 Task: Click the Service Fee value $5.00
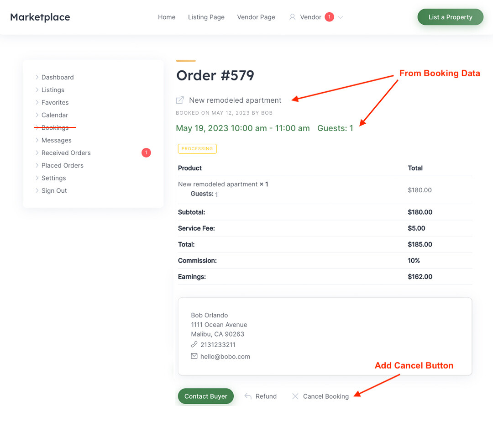(x=416, y=228)
